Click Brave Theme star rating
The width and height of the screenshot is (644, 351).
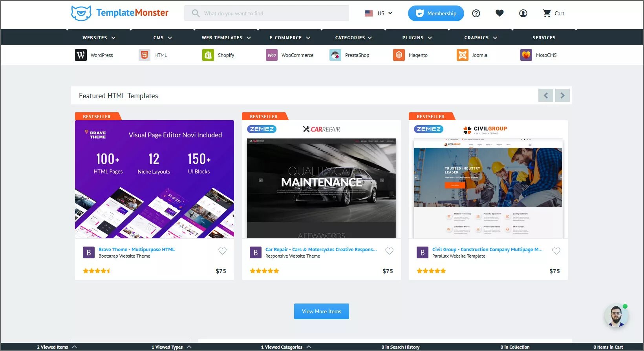(97, 271)
